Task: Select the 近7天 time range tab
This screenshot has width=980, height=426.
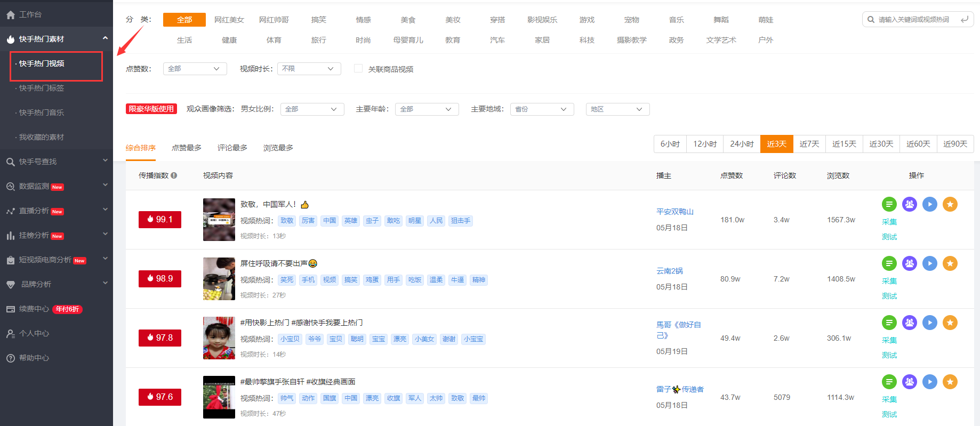Action: pyautogui.click(x=809, y=144)
